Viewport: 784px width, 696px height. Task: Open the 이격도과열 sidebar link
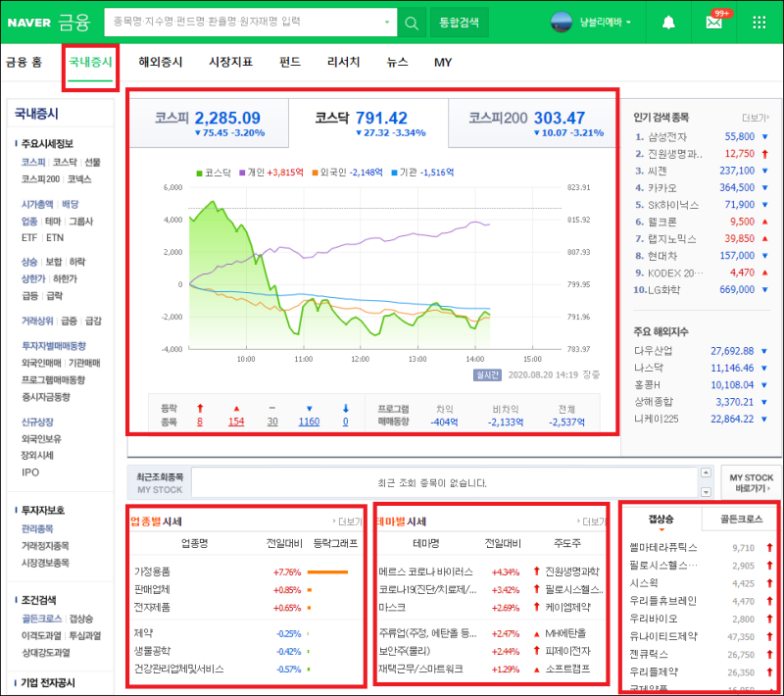pyautogui.click(x=41, y=636)
